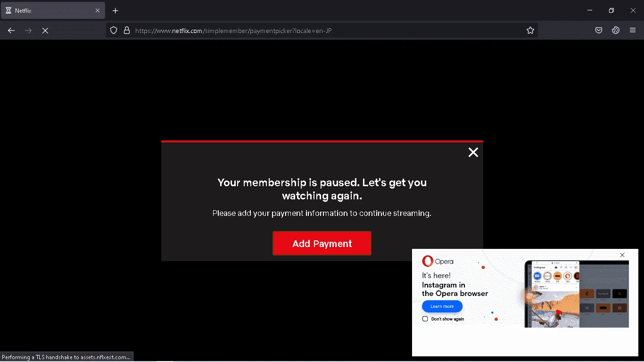Save page to Pocket
The image size is (644, 362).
pos(599,30)
